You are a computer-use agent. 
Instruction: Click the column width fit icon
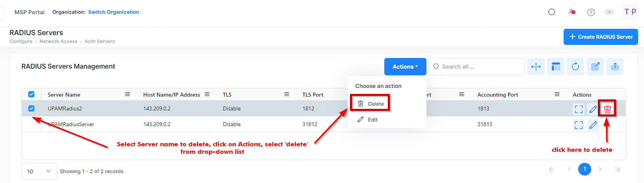point(536,67)
